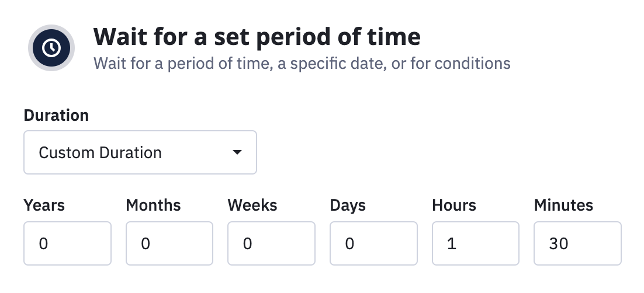Click the Minutes label text
Image resolution: width=644 pixels, height=293 pixels.
(563, 205)
